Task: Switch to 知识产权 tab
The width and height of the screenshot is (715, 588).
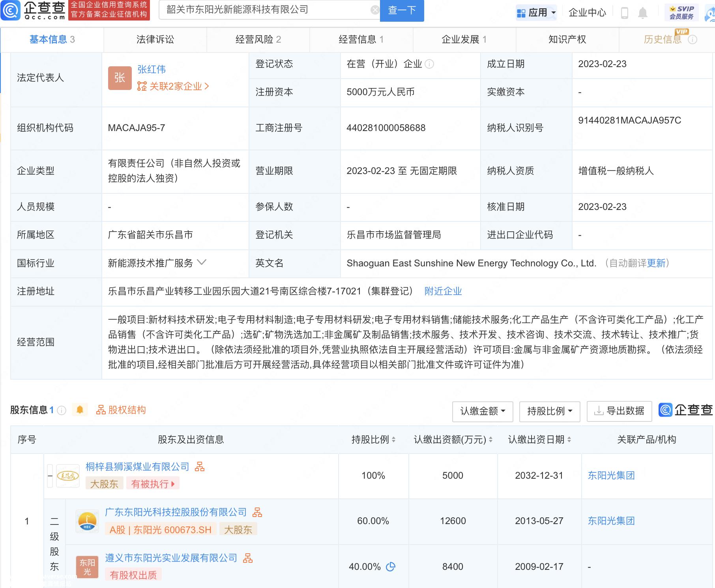Action: (x=567, y=39)
